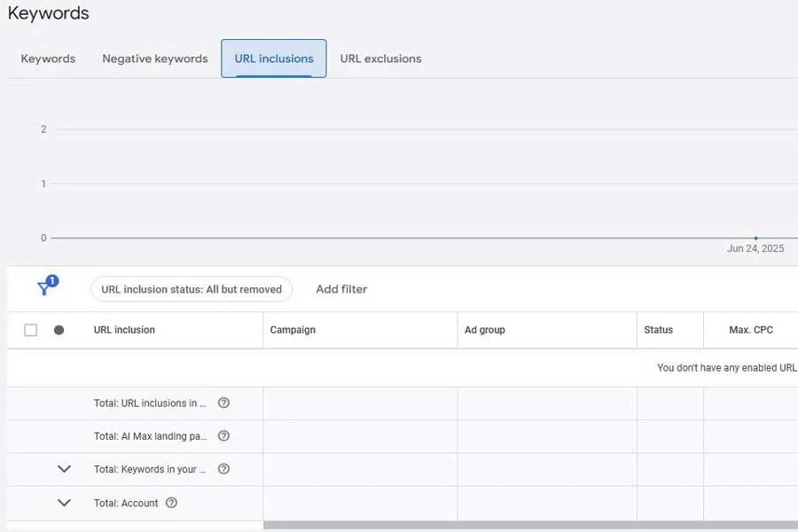Go to the URL exclusions tab
Viewport: 798px width, 532px height.
(x=380, y=59)
